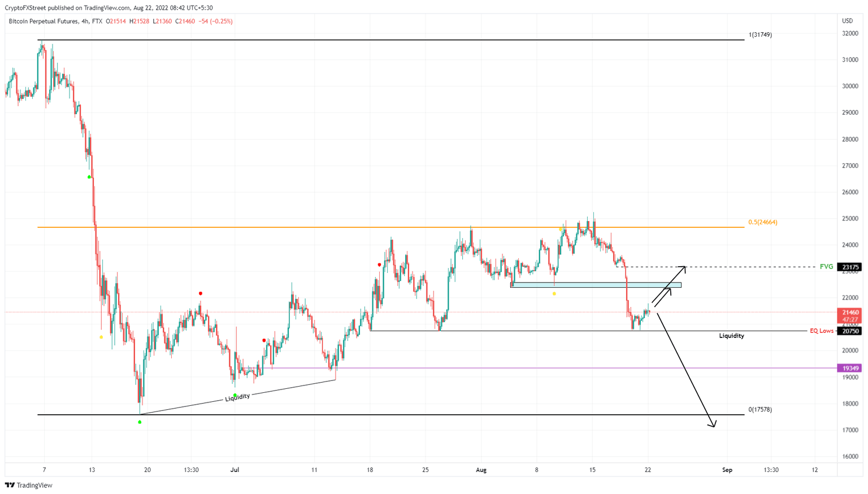Image resolution: width=868 pixels, height=494 pixels.
Task: Click the green dot marker from mid-June decline
Action: [89, 177]
